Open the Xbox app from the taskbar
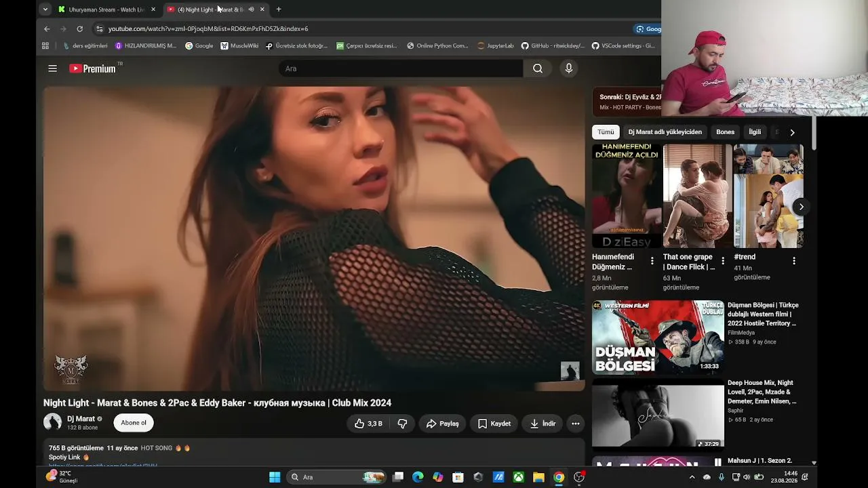Viewport: 868px width, 488px height. coord(518,477)
